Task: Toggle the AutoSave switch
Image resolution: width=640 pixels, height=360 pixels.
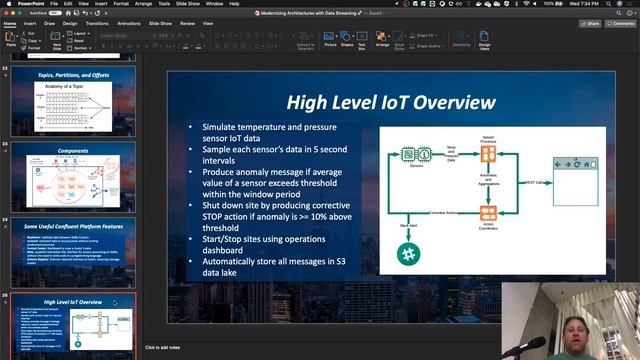Action: [x=55, y=13]
